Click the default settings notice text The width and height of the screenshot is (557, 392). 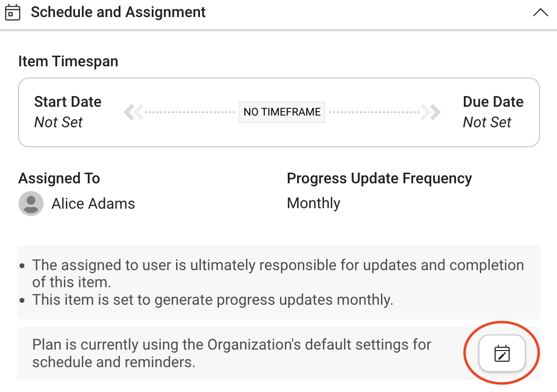(x=231, y=353)
